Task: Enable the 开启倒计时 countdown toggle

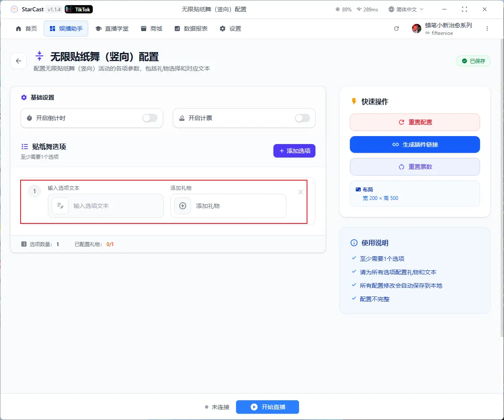Action: [150, 118]
